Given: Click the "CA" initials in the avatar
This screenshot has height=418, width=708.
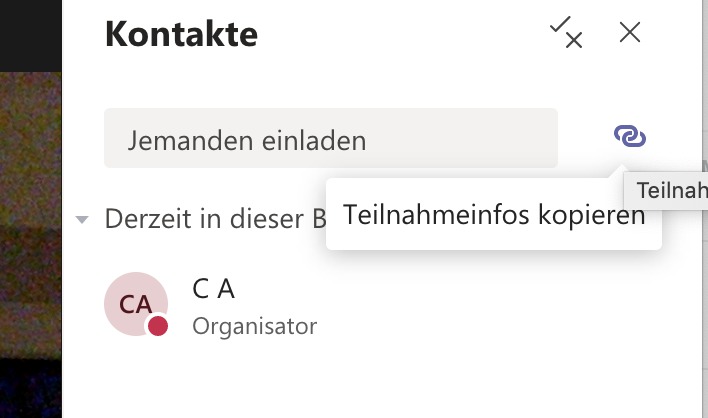Looking at the screenshot, I should coord(135,303).
